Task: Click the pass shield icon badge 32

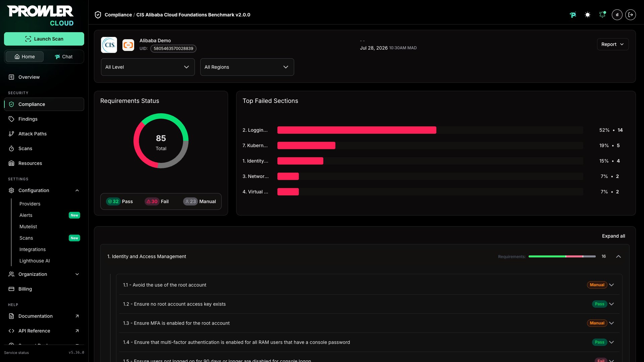Action: point(113,201)
